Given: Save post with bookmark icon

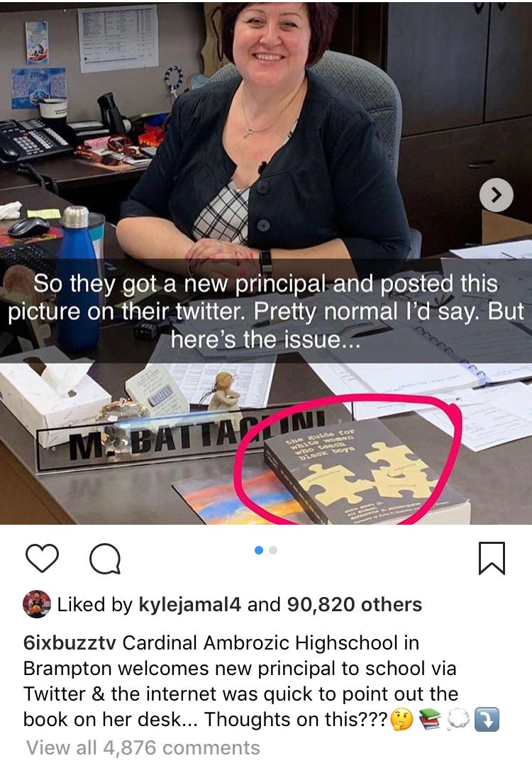Looking at the screenshot, I should [x=492, y=558].
